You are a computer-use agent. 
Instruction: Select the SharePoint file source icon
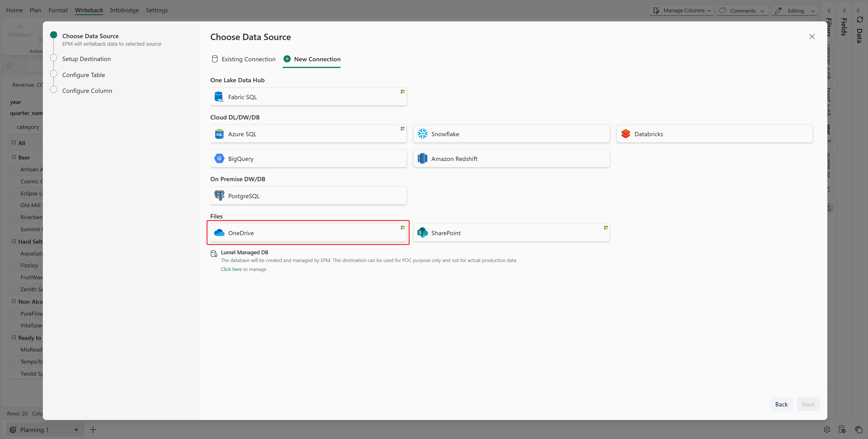tap(422, 233)
